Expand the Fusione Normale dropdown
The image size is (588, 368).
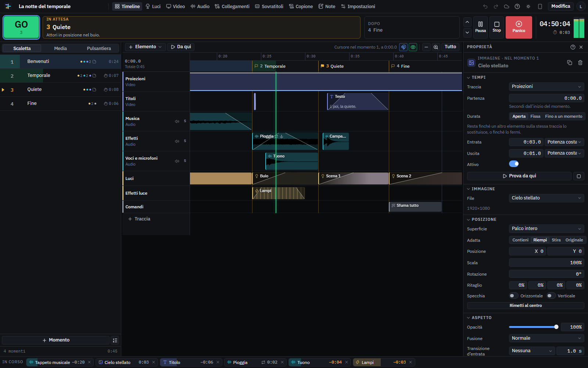tap(546, 338)
